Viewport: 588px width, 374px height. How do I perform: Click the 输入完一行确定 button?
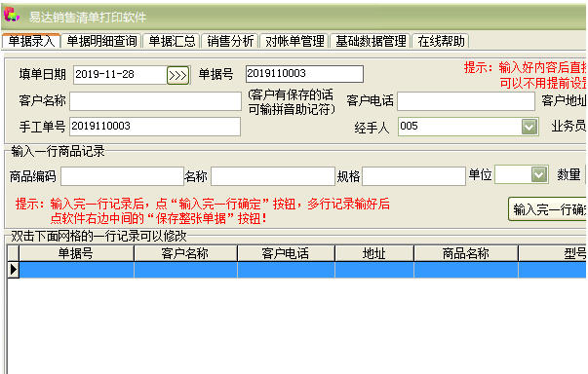[x=548, y=208]
